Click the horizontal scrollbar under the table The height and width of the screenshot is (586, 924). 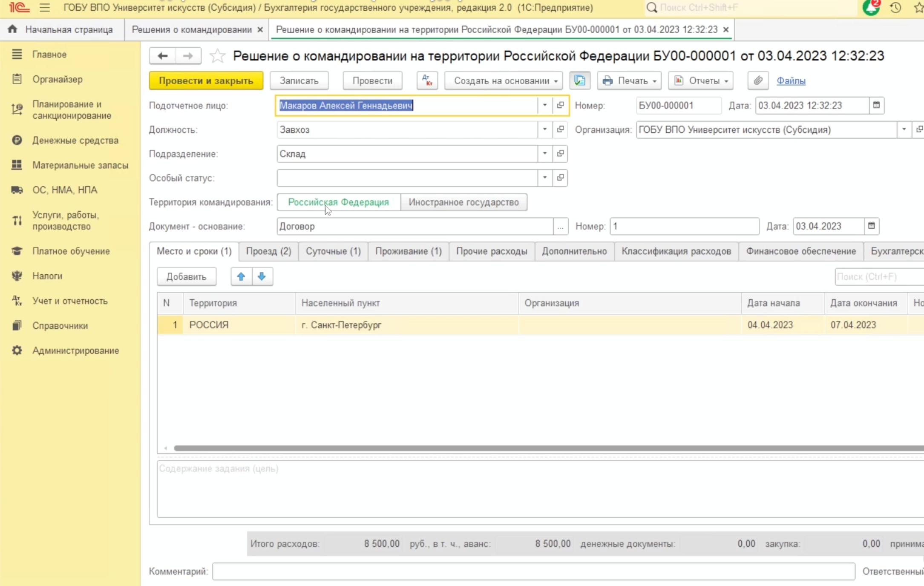pyautogui.click(x=511, y=448)
